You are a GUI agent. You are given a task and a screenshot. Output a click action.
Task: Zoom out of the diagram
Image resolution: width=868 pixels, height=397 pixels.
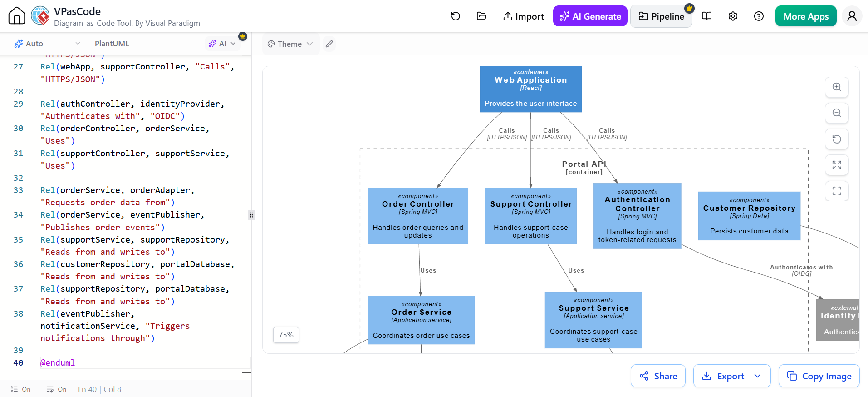coord(837,113)
